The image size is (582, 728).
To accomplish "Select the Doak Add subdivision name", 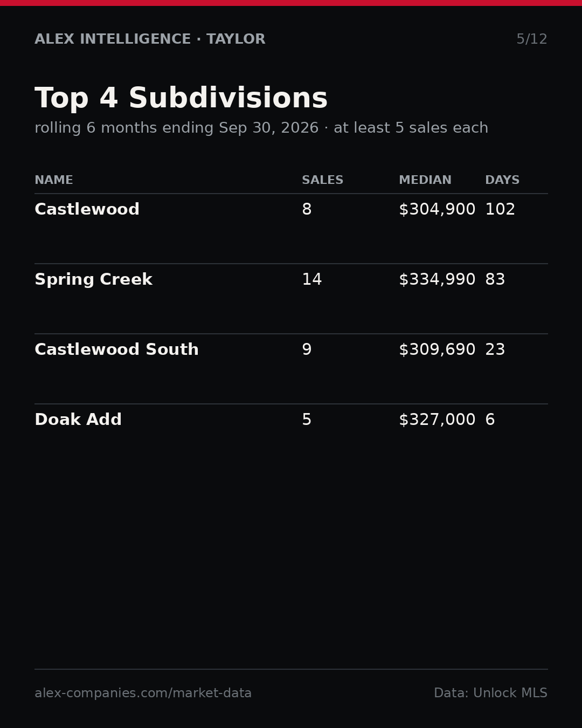I will 78,420.
